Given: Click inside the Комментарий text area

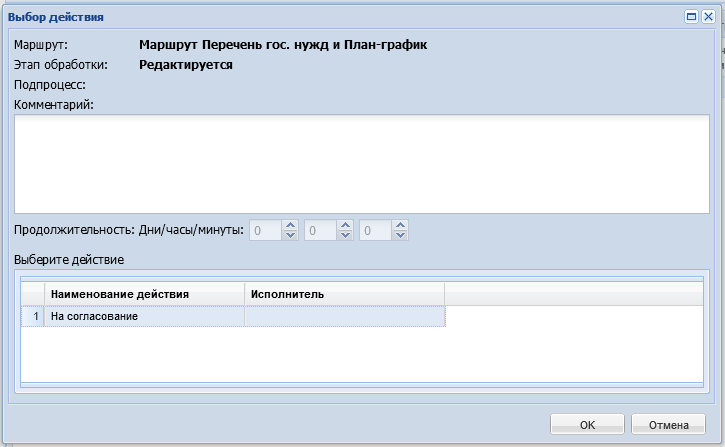Looking at the screenshot, I should coord(361,163).
